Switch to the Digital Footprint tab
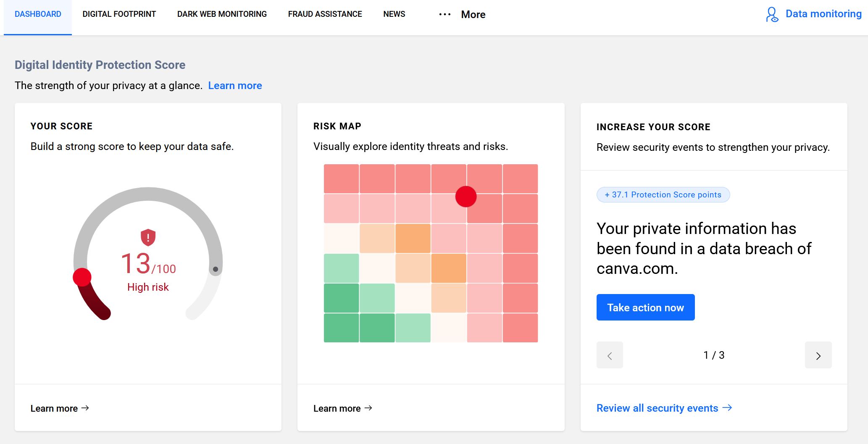This screenshot has height=444, width=868. [119, 14]
